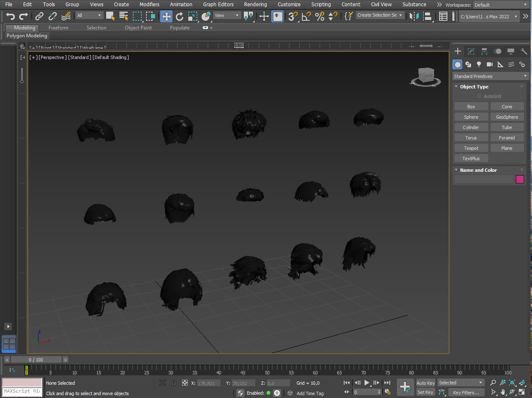Collapse the Object Type rollout
This screenshot has height=398, width=532.
(474, 87)
